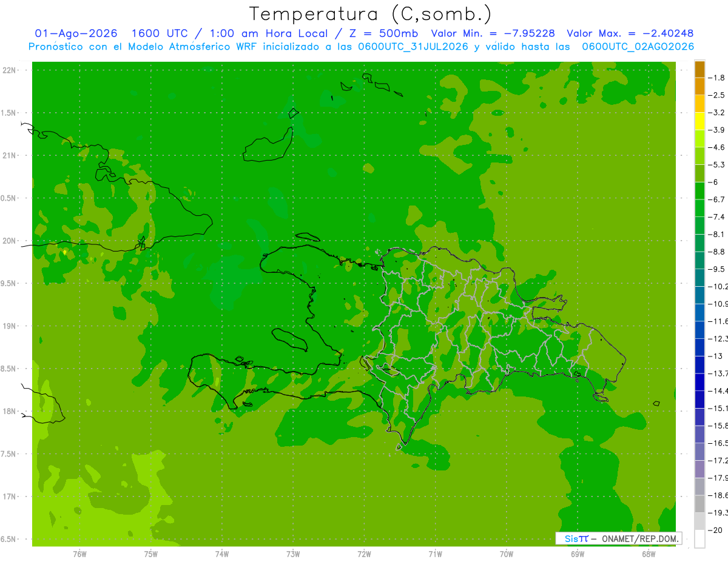Click the '-6.7' colorbar value

[x=717, y=199]
